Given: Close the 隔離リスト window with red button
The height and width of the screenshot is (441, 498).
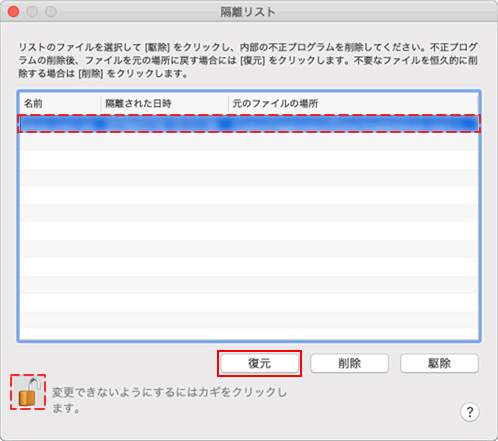Looking at the screenshot, I should tap(14, 12).
